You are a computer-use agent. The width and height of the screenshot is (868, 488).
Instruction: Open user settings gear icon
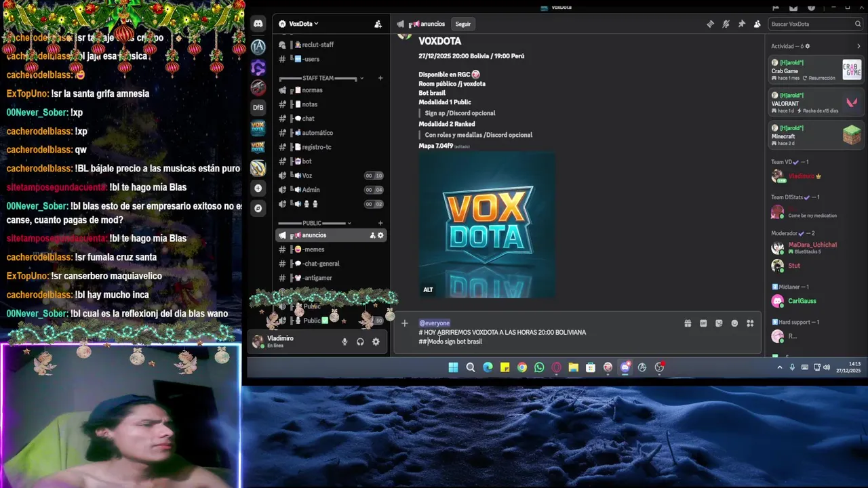pyautogui.click(x=376, y=342)
